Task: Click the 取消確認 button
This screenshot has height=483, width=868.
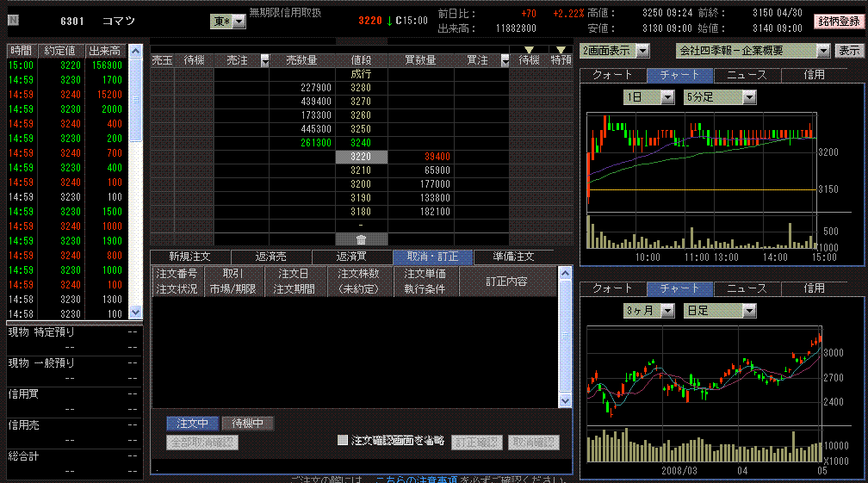Action: (x=534, y=443)
